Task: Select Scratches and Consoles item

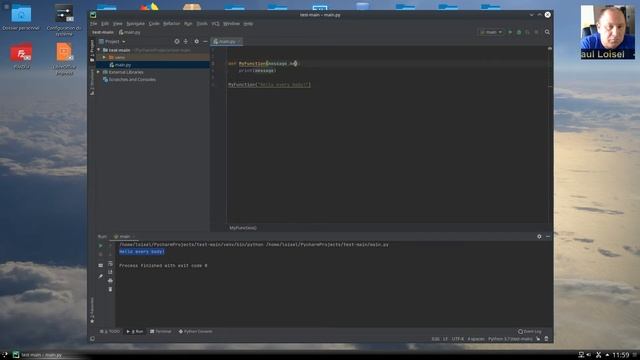Action: [129, 80]
